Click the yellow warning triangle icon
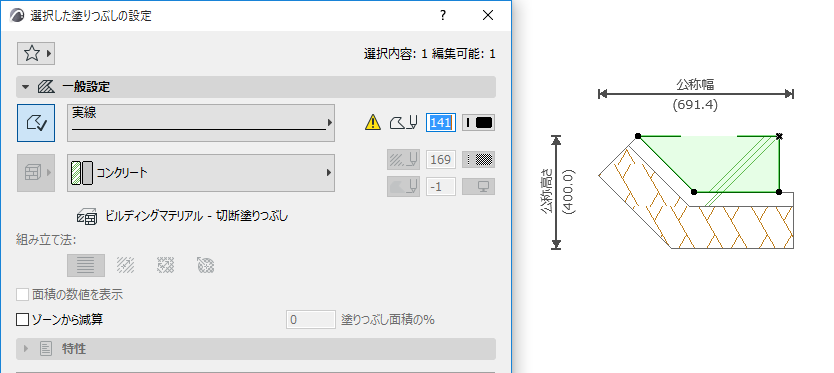This screenshot has height=373, width=834. (373, 123)
